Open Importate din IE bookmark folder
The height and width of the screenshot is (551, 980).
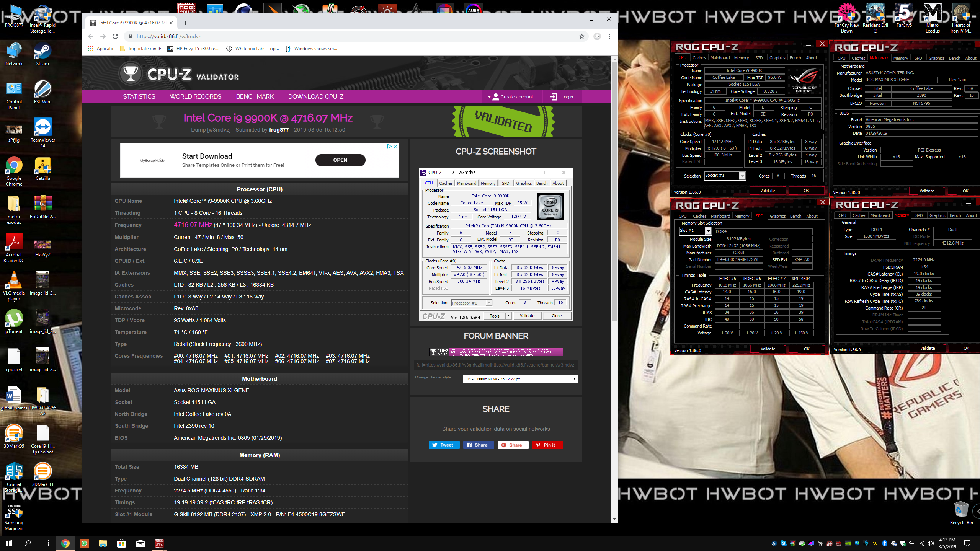click(x=140, y=49)
